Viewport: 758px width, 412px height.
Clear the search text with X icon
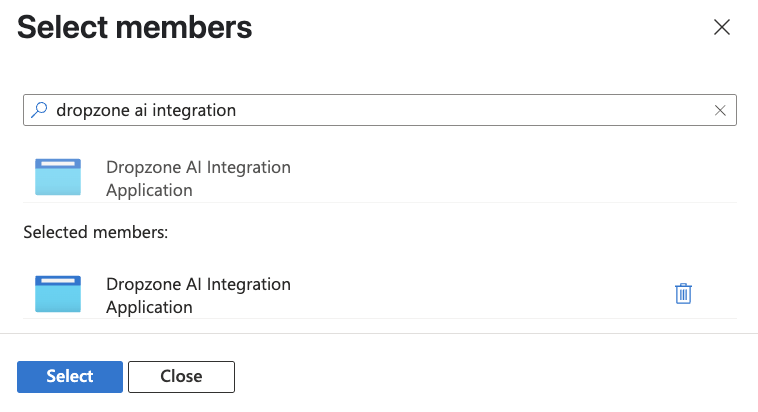(720, 111)
